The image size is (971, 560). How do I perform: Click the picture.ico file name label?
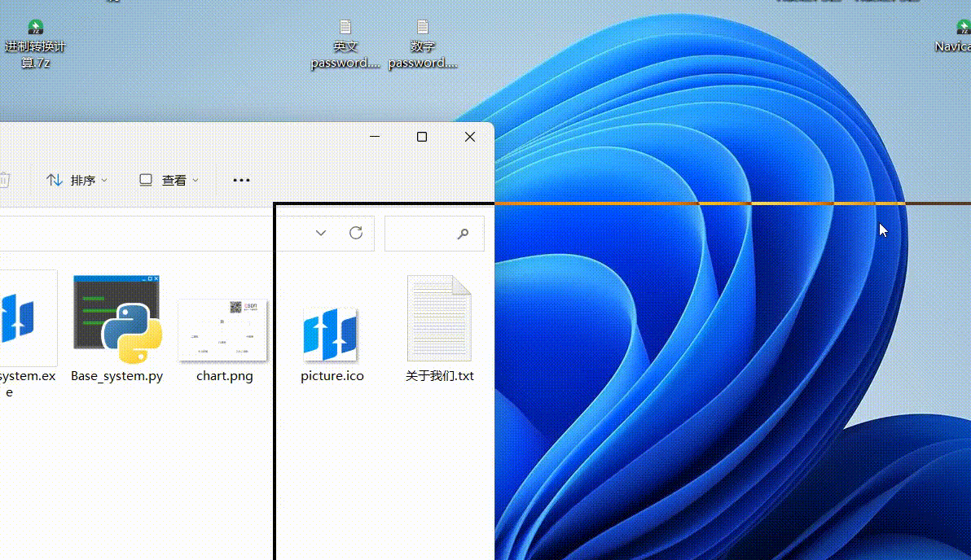(332, 376)
